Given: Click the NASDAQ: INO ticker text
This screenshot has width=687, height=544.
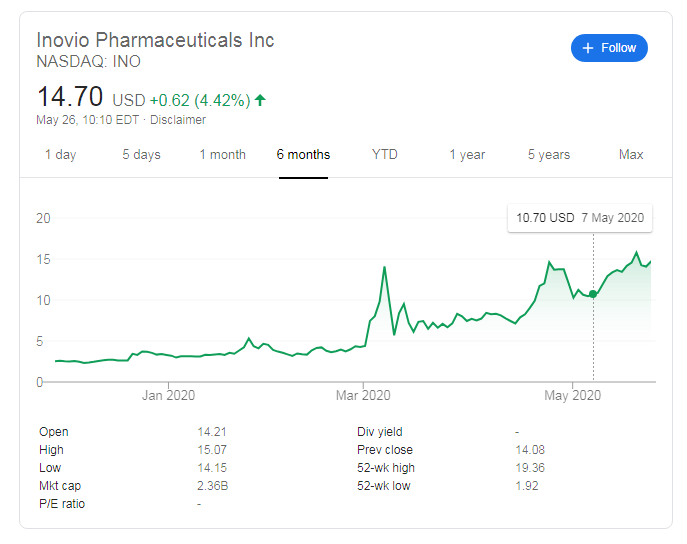Looking at the screenshot, I should point(88,62).
